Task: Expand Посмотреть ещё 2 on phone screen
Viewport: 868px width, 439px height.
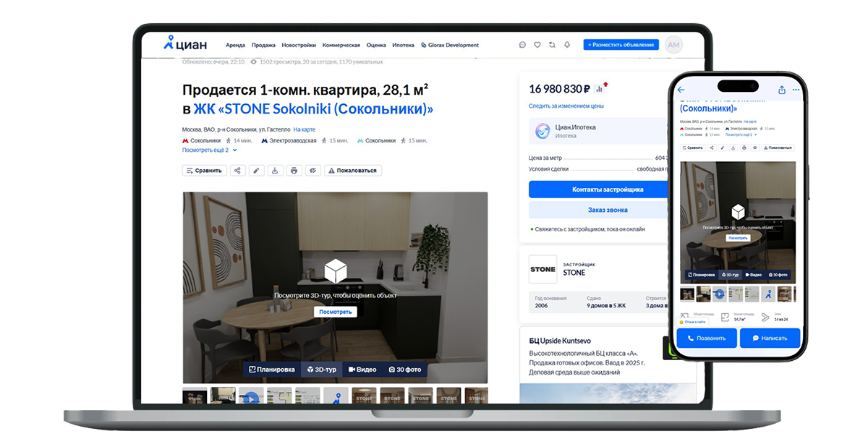Action: 741,135
